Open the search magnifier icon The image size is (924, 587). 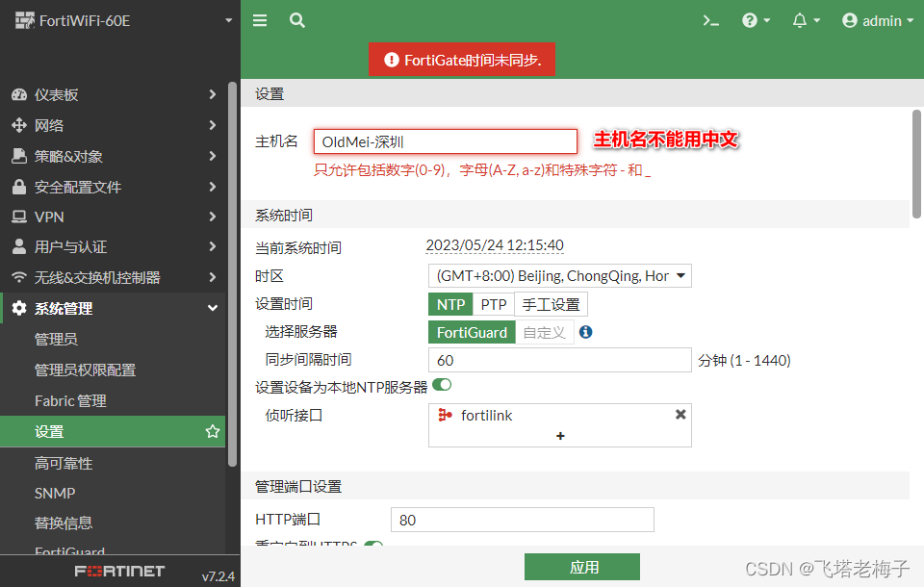tap(297, 20)
